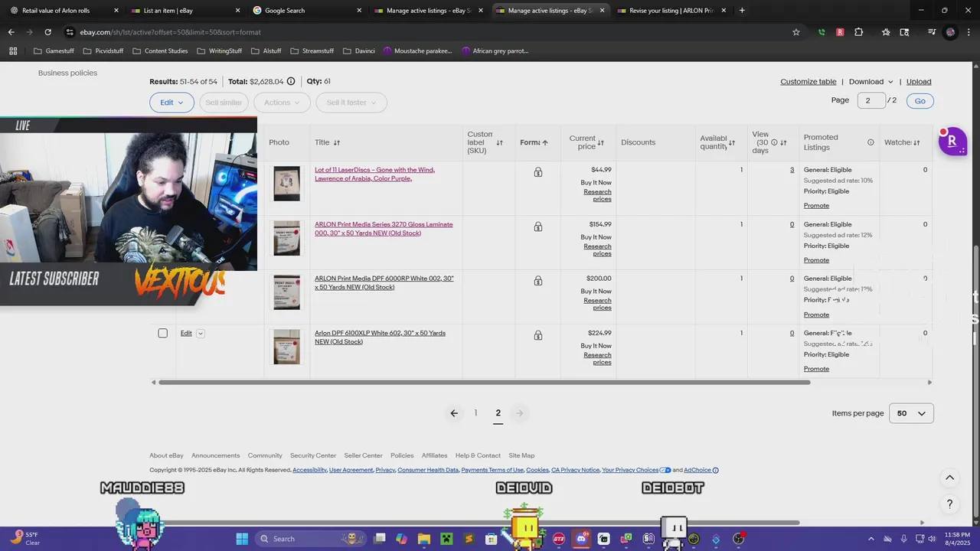
Task: Click the row Edit link for Arlon 6100XLP
Action: click(x=186, y=333)
